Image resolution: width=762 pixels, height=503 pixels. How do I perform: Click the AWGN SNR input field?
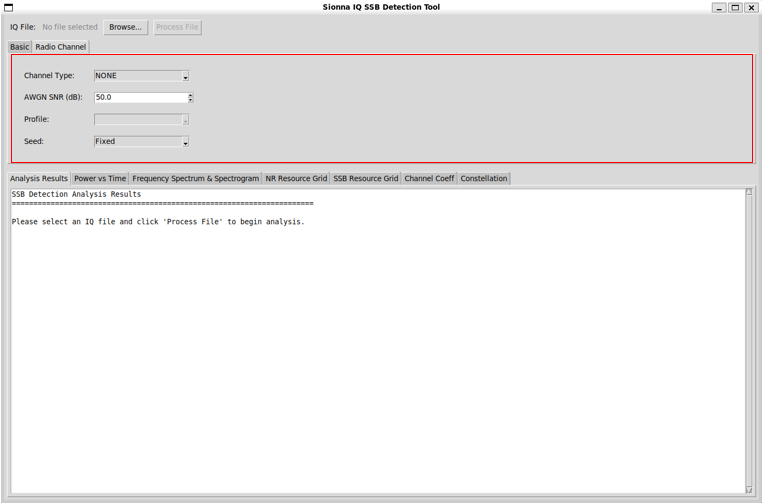[x=140, y=98]
